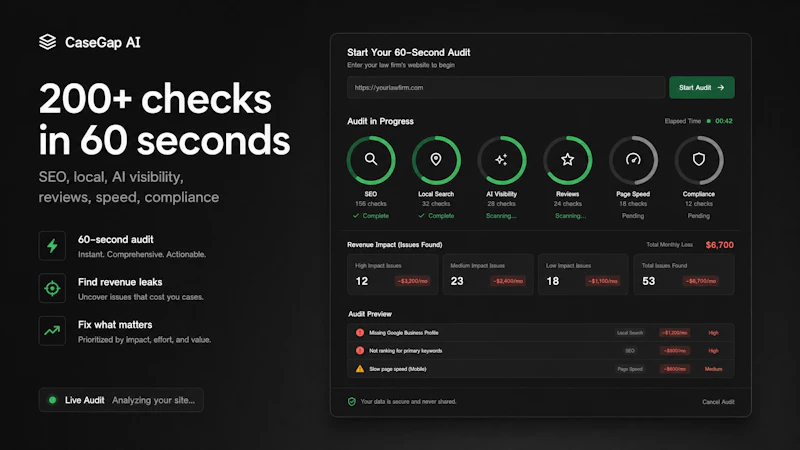Click the green Elapsed Time indicator dot
The height and width of the screenshot is (450, 800).
click(x=708, y=121)
